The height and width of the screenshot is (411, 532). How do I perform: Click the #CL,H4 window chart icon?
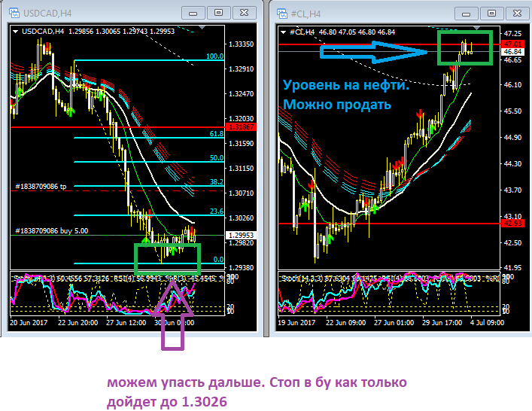click(282, 14)
